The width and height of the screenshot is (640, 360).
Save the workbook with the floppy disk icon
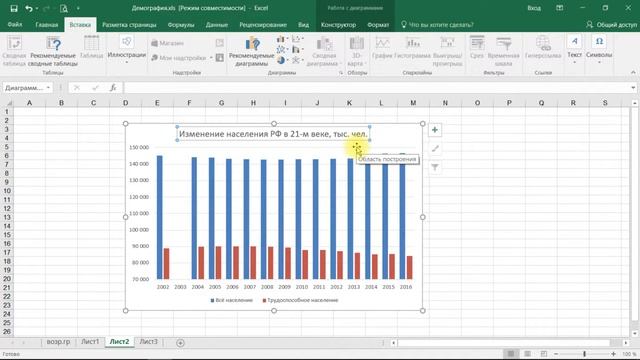tap(13, 8)
